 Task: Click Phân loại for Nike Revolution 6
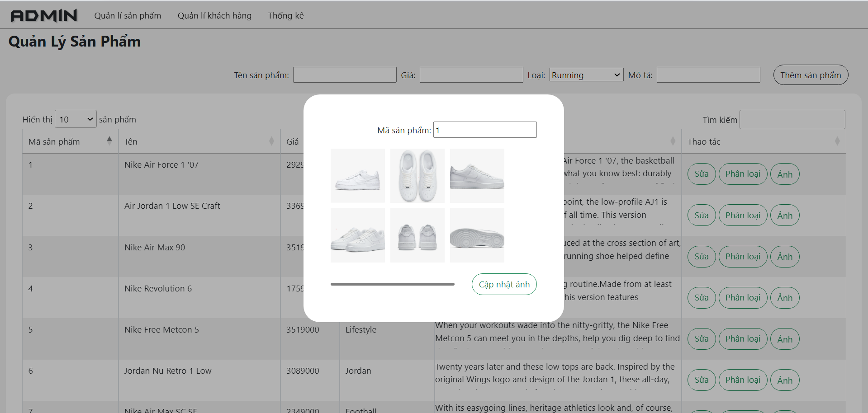pos(743,298)
